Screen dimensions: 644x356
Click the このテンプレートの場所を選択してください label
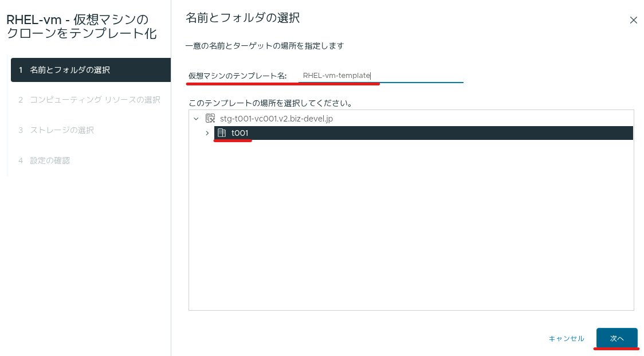pyautogui.click(x=270, y=103)
